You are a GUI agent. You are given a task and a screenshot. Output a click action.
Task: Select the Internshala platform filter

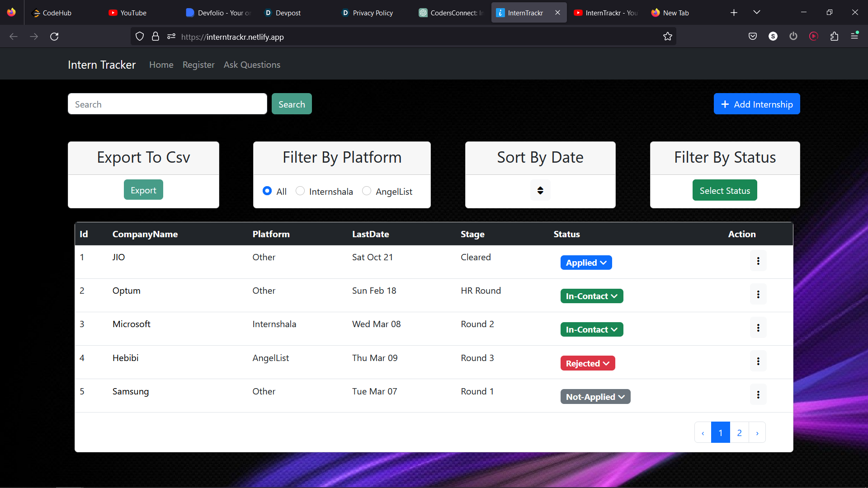coord(300,191)
